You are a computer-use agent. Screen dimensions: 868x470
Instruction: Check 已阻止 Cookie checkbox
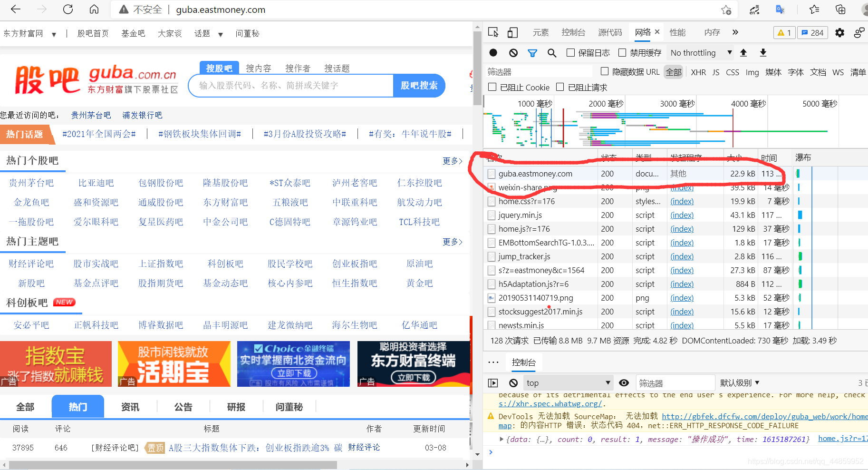click(x=492, y=87)
